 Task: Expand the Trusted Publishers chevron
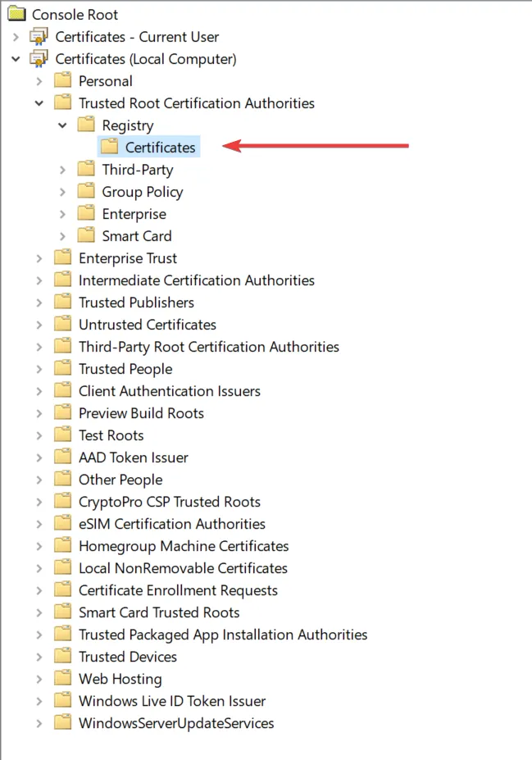point(39,303)
